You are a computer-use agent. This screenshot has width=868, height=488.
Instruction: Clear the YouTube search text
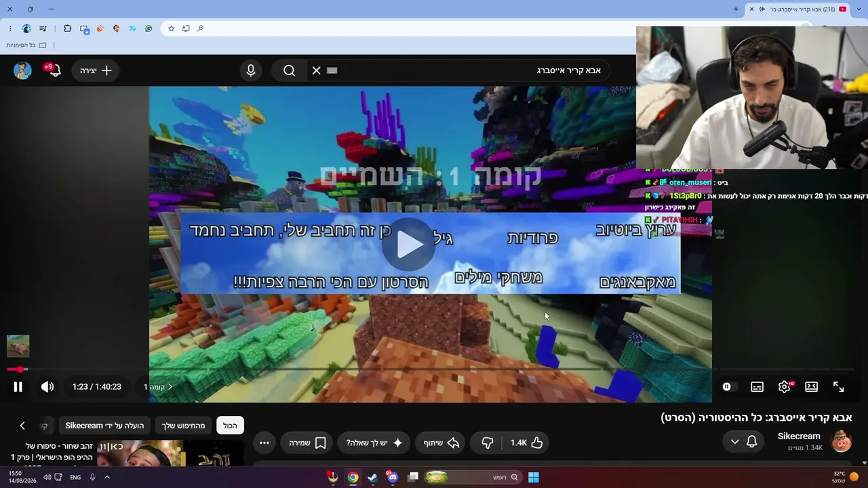(x=317, y=70)
